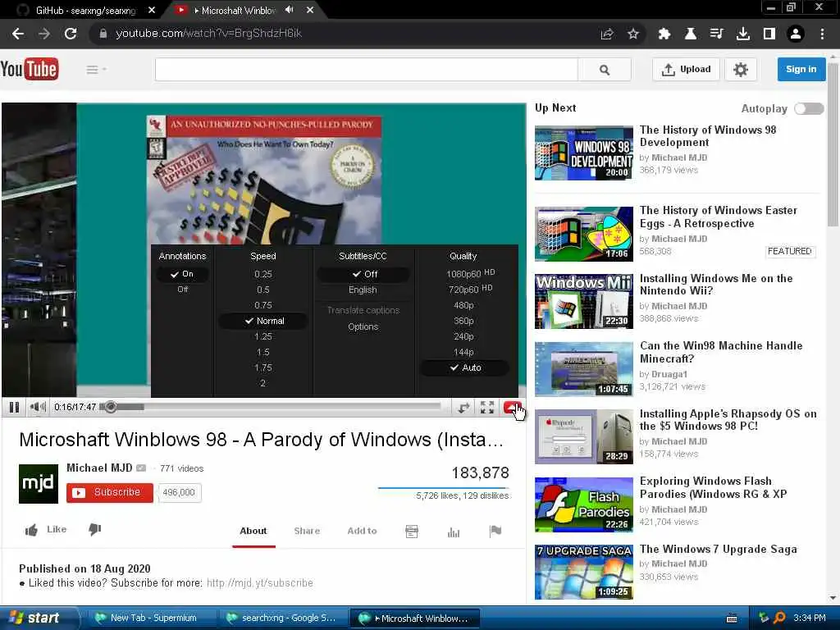Click the Upload button
840x630 pixels.
click(686, 70)
